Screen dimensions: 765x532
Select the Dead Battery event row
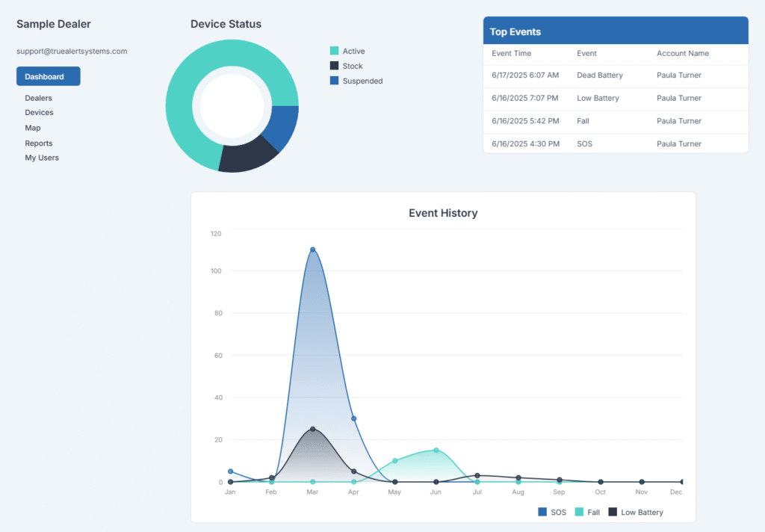click(x=598, y=76)
